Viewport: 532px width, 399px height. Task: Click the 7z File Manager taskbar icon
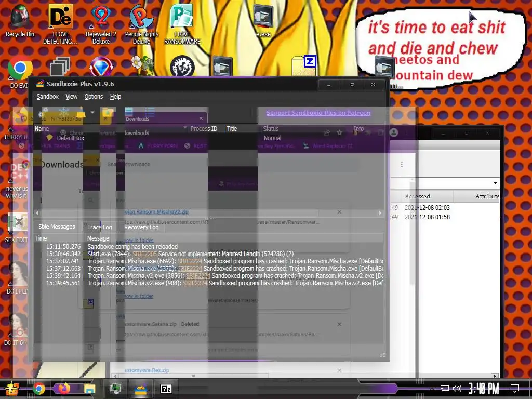166,389
